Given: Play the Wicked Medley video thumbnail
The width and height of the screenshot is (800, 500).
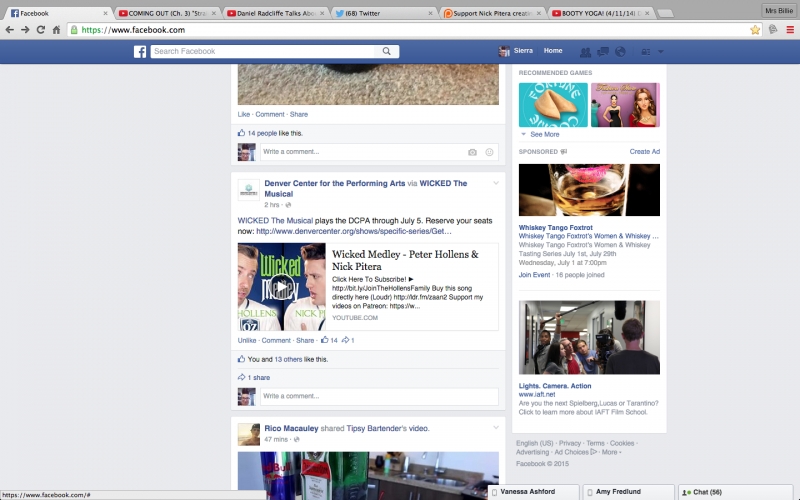Looking at the screenshot, I should (282, 287).
